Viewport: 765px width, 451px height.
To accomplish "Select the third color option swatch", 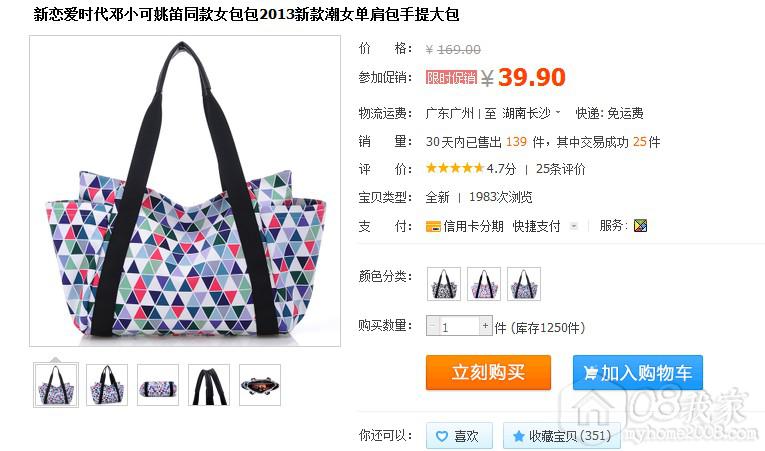I will point(523,284).
